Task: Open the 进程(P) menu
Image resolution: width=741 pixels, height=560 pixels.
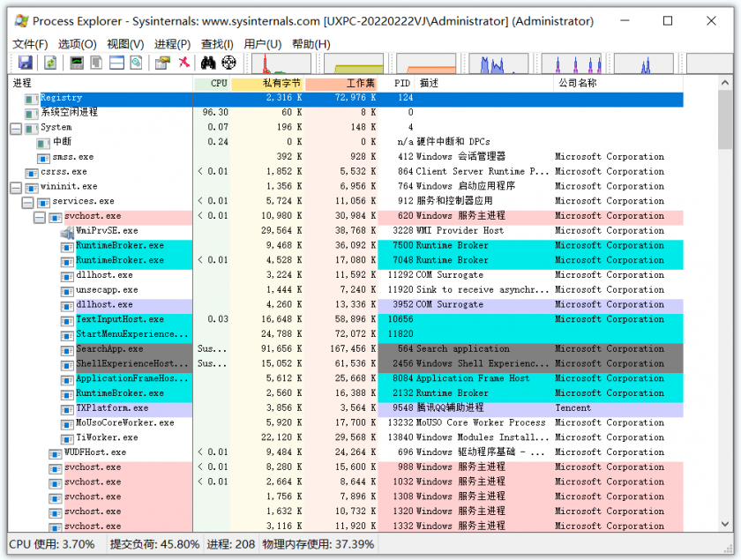Action: click(x=173, y=44)
